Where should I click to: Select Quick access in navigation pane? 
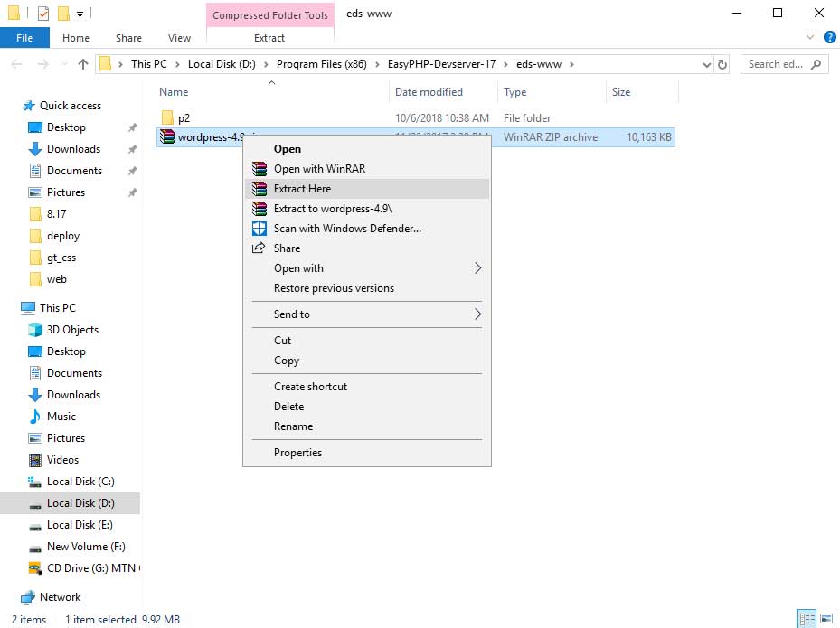pos(71,106)
